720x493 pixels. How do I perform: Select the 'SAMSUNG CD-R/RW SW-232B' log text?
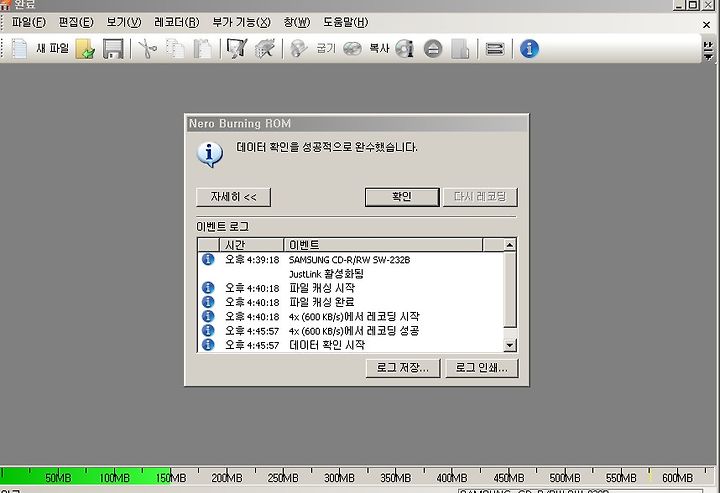tap(349, 260)
